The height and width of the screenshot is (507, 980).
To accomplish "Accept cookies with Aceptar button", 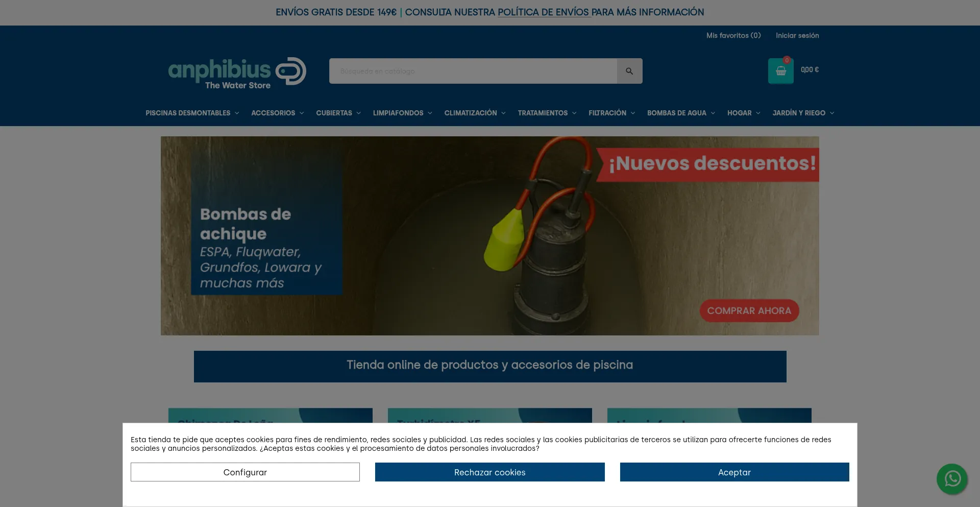I will tap(734, 472).
